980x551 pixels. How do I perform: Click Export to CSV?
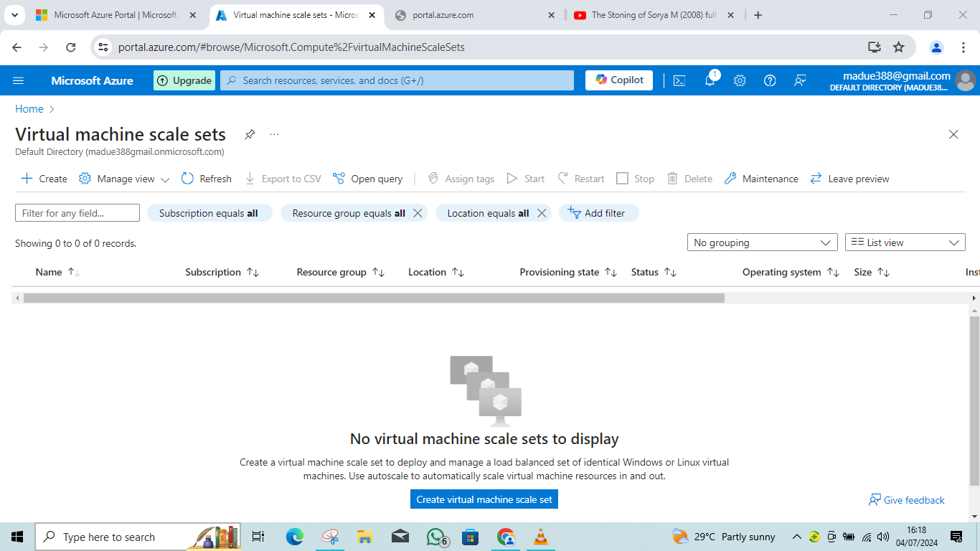(x=283, y=179)
